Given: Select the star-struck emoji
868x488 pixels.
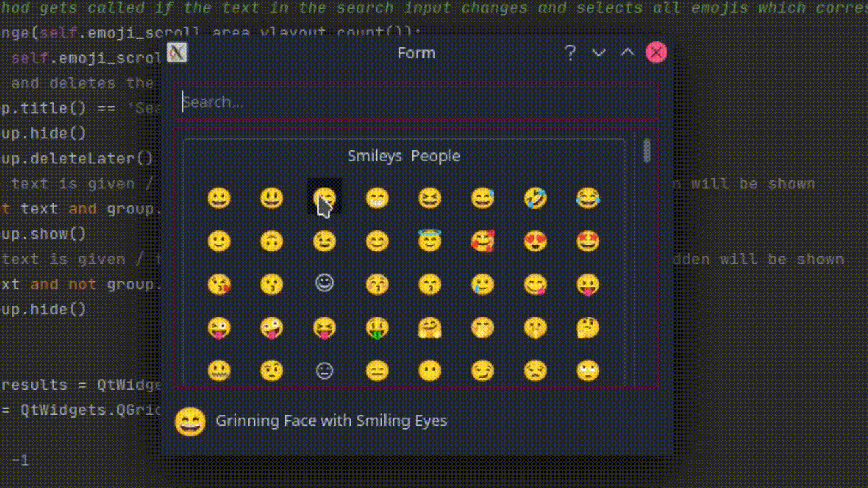Looking at the screenshot, I should click(x=588, y=241).
